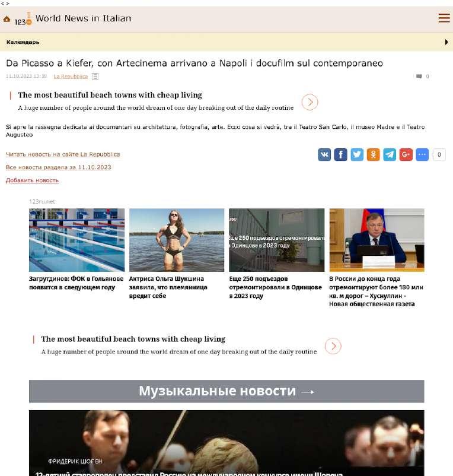453x476 pixels.
Task: Open the Музыкальные новости banner
Action: (226, 391)
